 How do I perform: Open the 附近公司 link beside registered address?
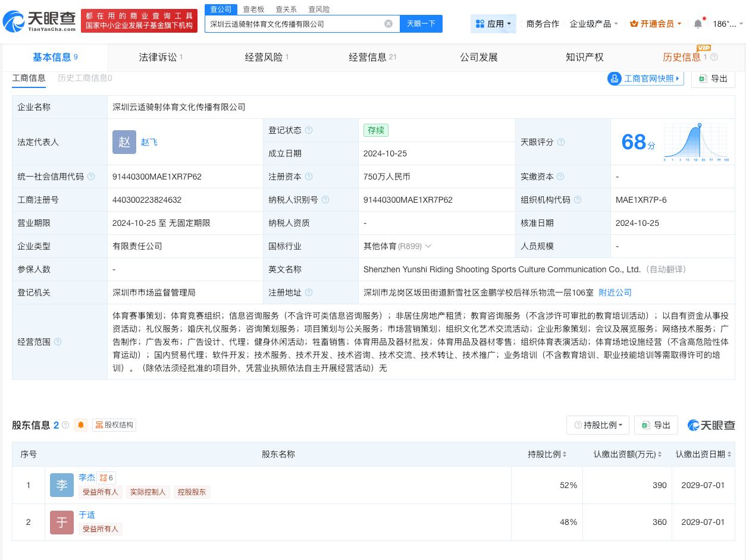pyautogui.click(x=615, y=292)
